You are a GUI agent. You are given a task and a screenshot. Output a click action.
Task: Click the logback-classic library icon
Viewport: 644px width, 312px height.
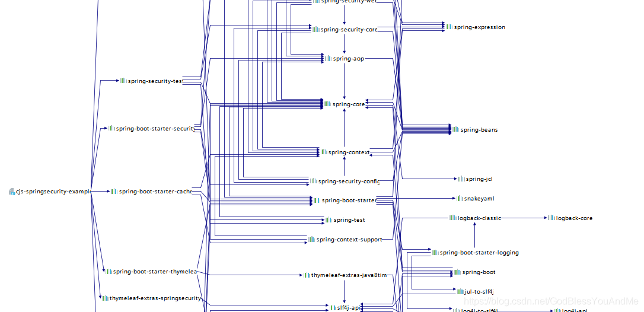click(x=453, y=218)
